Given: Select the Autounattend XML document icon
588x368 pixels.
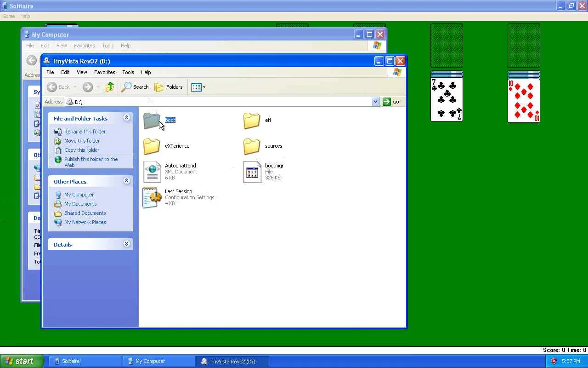Looking at the screenshot, I should click(152, 172).
